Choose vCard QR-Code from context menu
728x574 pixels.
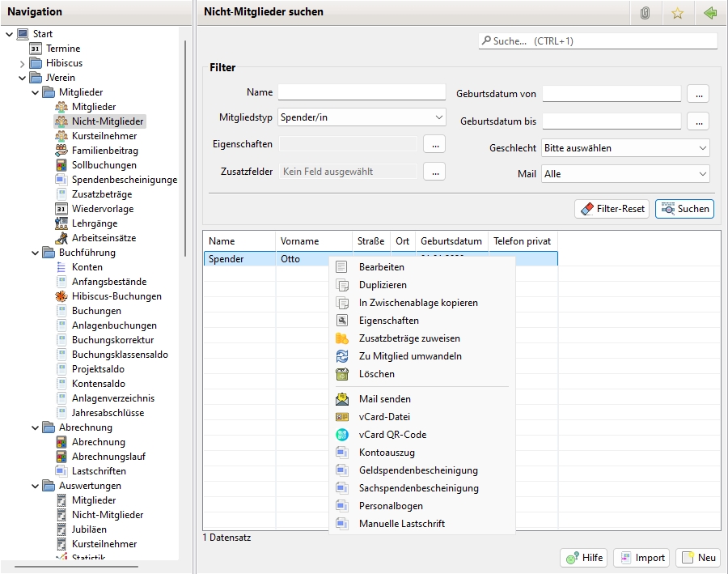pyautogui.click(x=392, y=435)
